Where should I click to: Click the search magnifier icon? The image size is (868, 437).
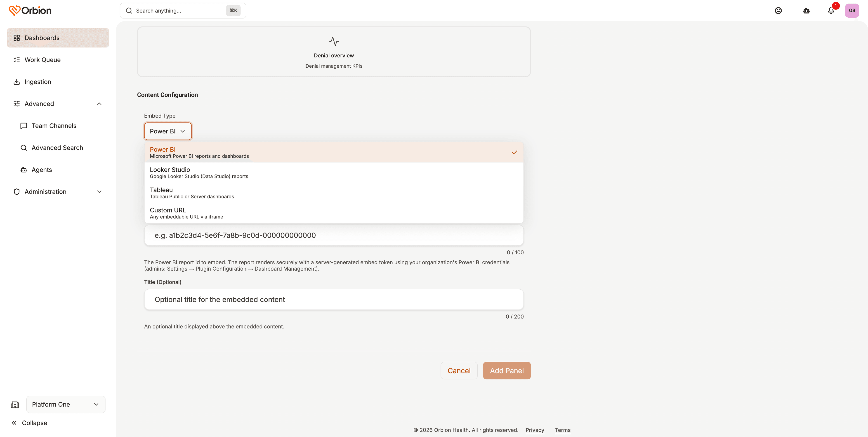pos(129,11)
